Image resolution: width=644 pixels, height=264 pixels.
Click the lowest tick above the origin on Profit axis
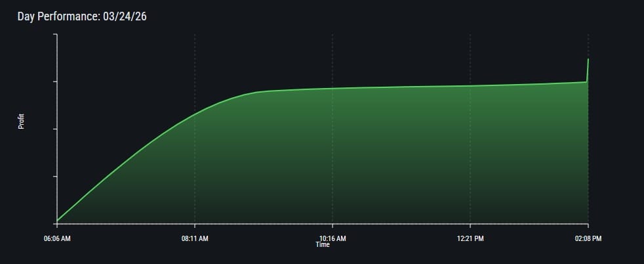(x=55, y=177)
